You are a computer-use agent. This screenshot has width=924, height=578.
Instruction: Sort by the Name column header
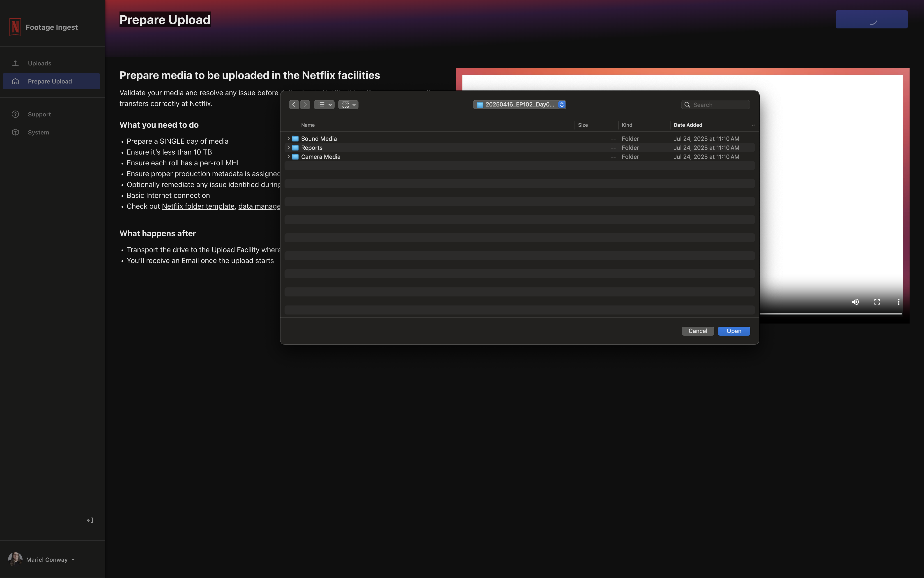pyautogui.click(x=308, y=125)
